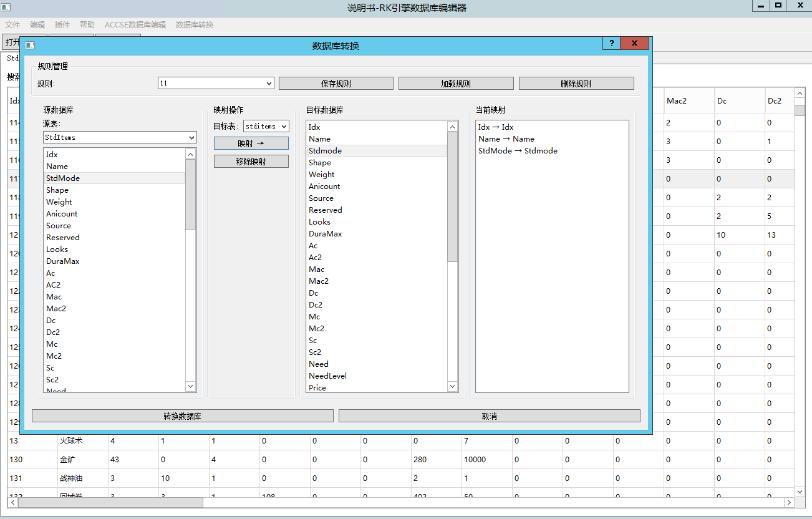Open the ACCSE数据库编辑 menu
The width and height of the screenshot is (812, 519).
click(135, 25)
